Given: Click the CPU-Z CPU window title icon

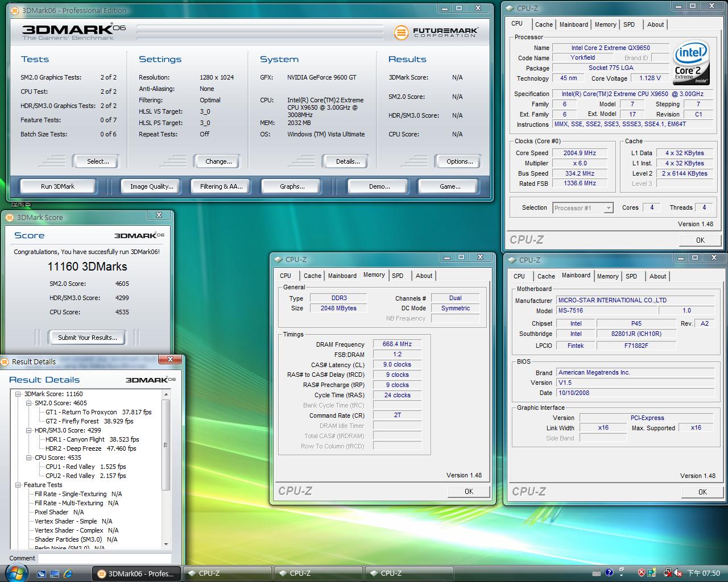Looking at the screenshot, I should 510,8.
